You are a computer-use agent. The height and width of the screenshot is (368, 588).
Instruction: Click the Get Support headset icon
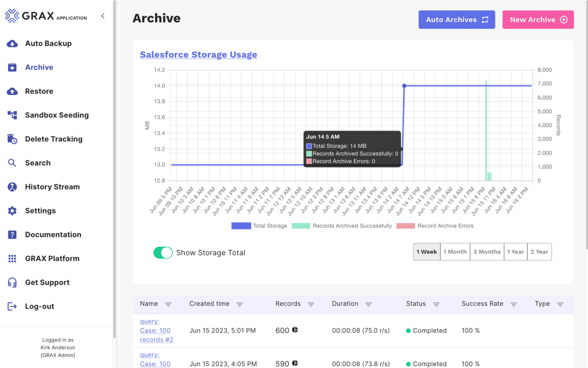click(12, 282)
